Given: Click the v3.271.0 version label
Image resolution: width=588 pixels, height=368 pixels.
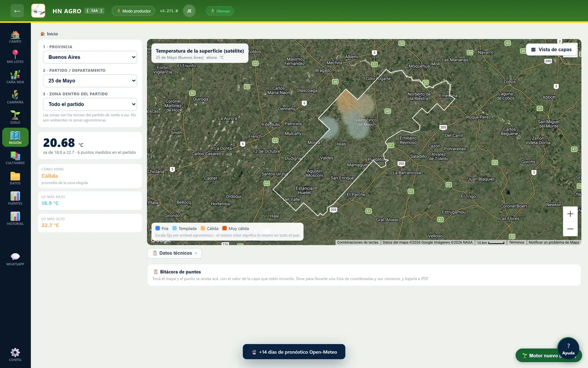Looking at the screenshot, I should pyautogui.click(x=169, y=11).
